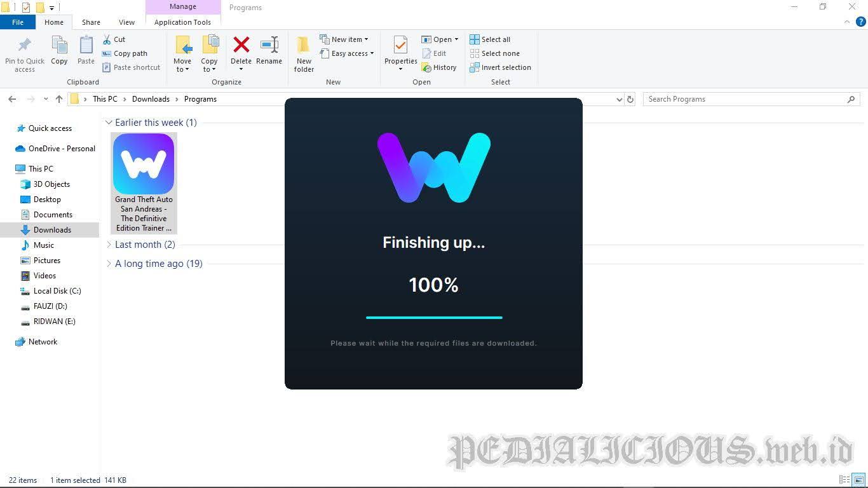Open Quick access in the sidebar
Viewport: 868px width, 488px height.
[50, 128]
